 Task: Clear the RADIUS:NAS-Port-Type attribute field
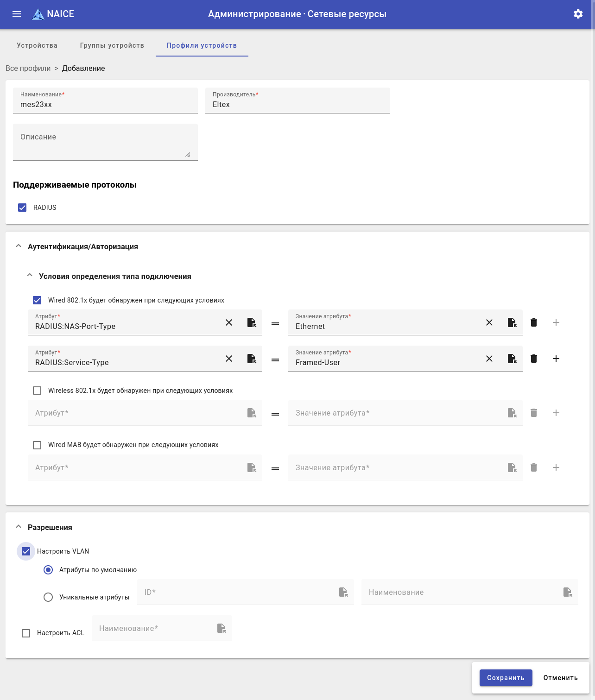(x=229, y=322)
